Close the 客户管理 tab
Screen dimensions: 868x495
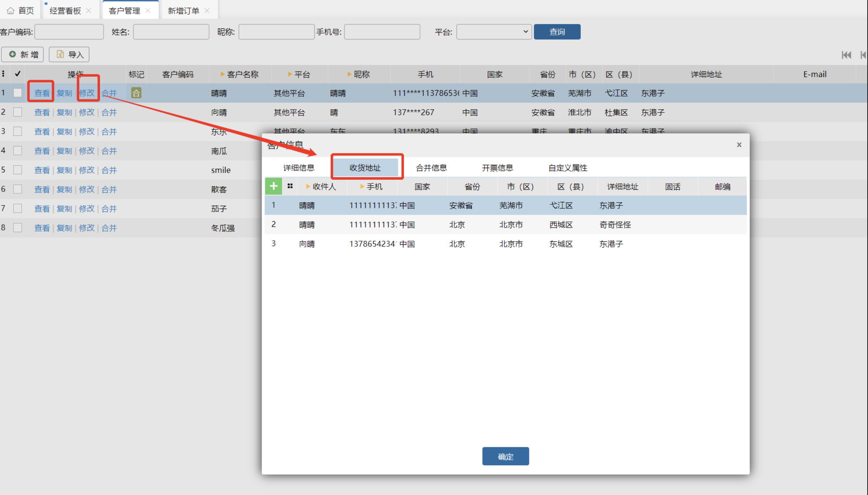click(148, 11)
